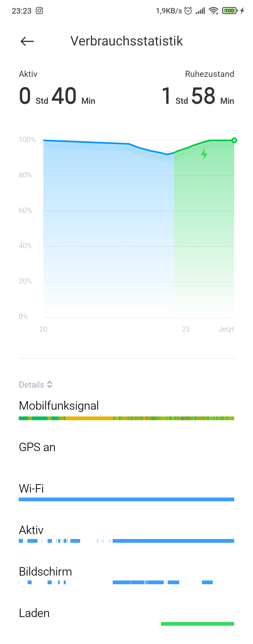The height and width of the screenshot is (644, 253).
Task: Tap the alarm clock status icon
Action: (x=188, y=11)
